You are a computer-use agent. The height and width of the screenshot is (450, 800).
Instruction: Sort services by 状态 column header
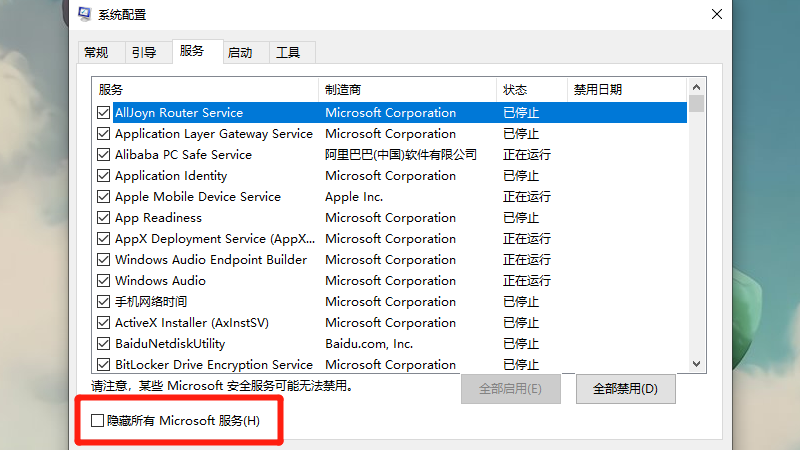pos(531,90)
